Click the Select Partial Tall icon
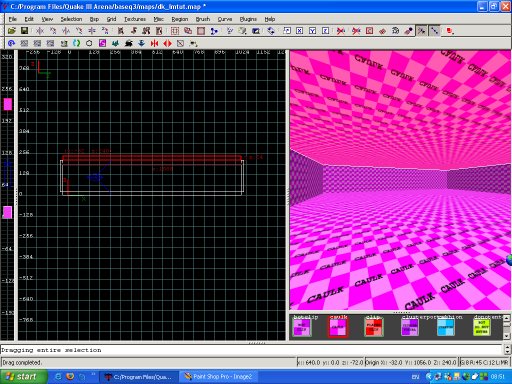512x384 pixels. 146,31
